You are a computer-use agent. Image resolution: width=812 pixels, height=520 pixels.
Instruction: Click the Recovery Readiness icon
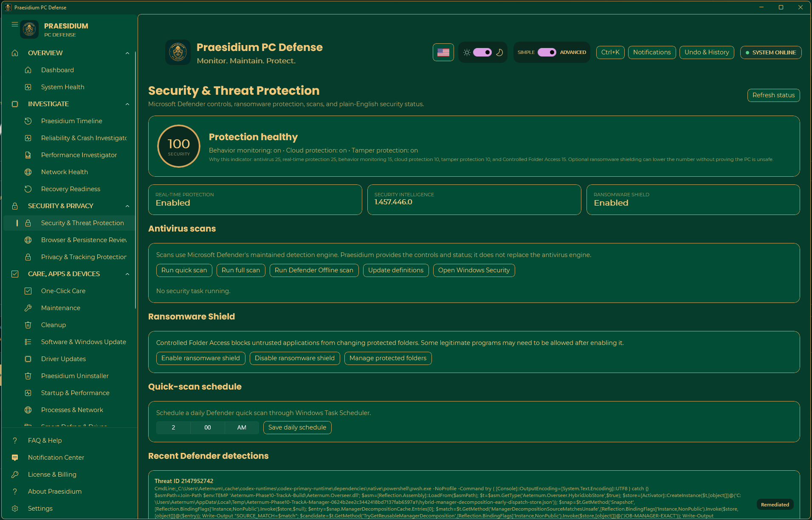28,189
